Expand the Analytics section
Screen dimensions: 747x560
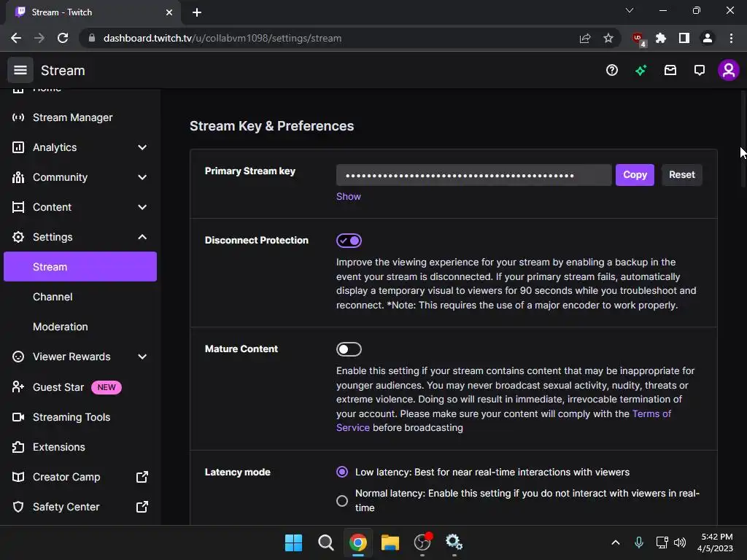(142, 147)
